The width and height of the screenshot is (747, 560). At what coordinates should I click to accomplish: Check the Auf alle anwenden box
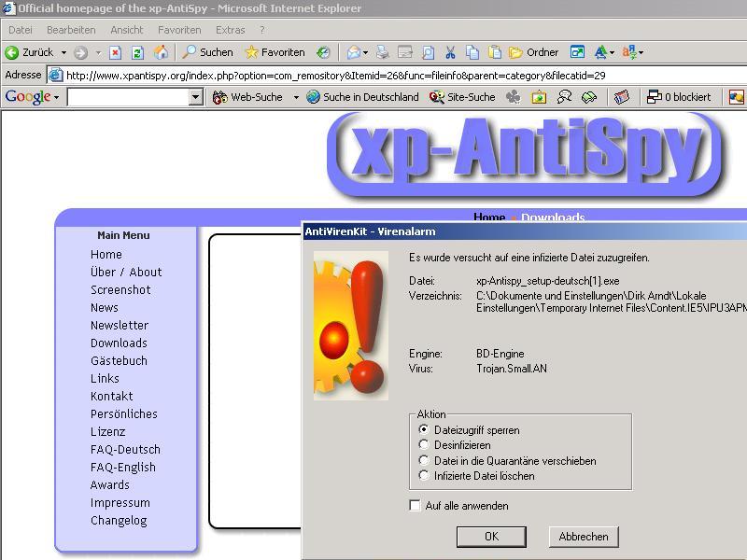[415, 505]
